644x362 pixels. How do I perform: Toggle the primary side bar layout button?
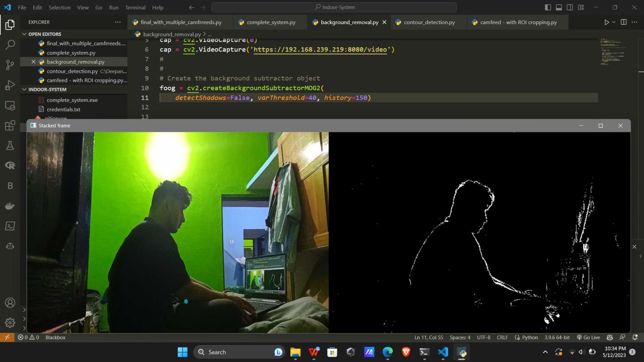[548, 7]
